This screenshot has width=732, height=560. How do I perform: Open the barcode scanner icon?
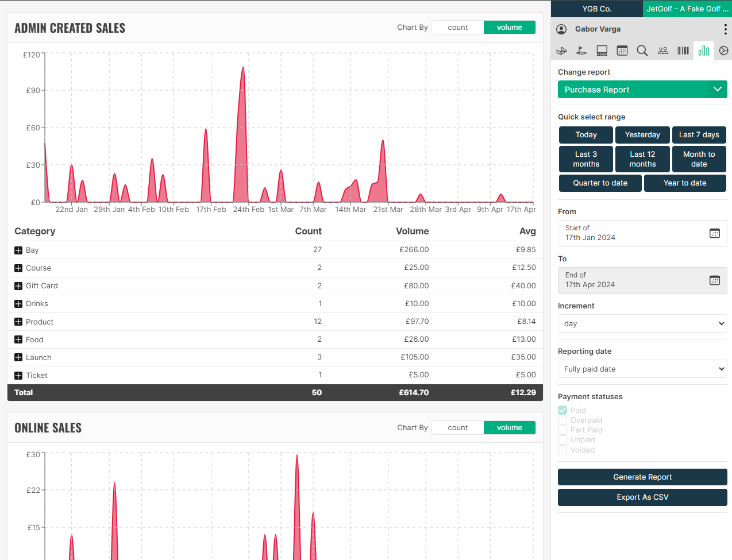coord(683,51)
